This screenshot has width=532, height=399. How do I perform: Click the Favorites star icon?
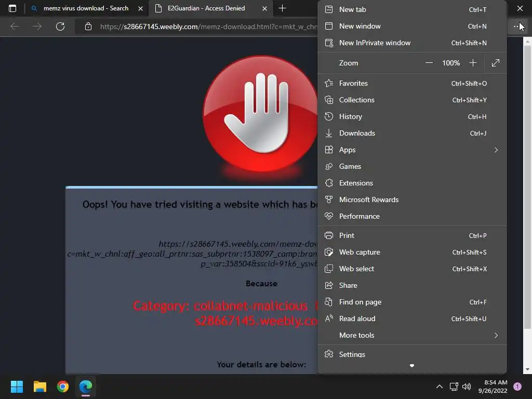329,83
